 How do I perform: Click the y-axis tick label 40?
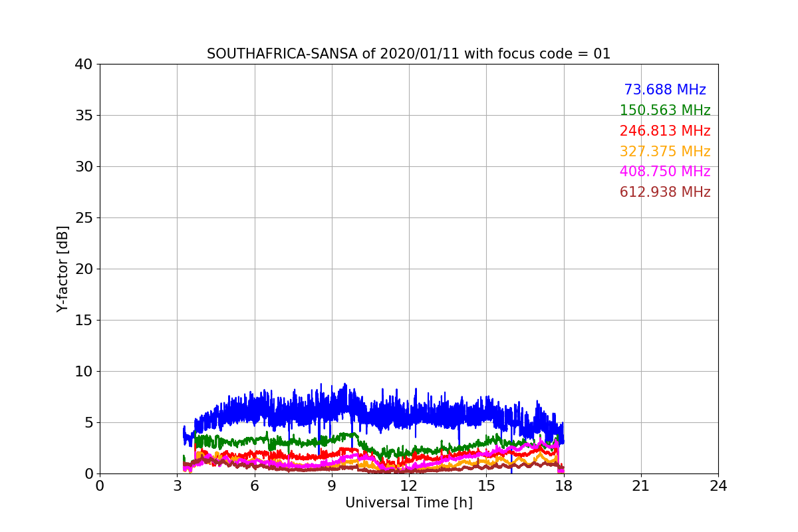84,65
